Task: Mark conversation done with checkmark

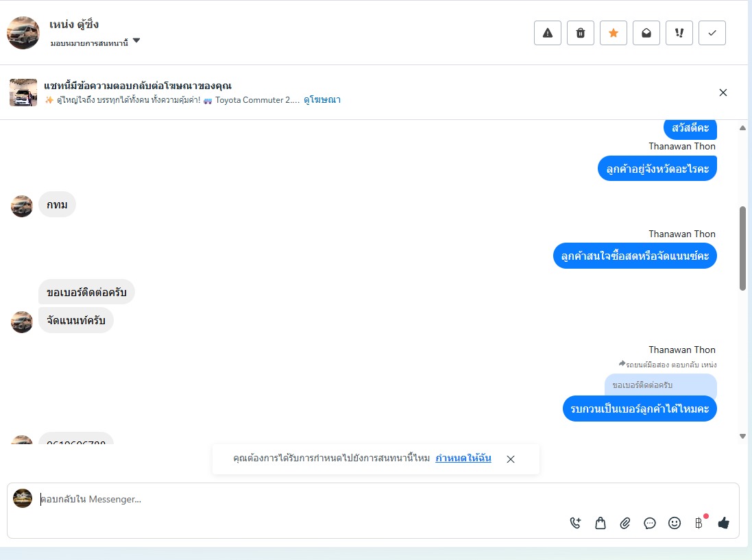Action: coord(712,33)
